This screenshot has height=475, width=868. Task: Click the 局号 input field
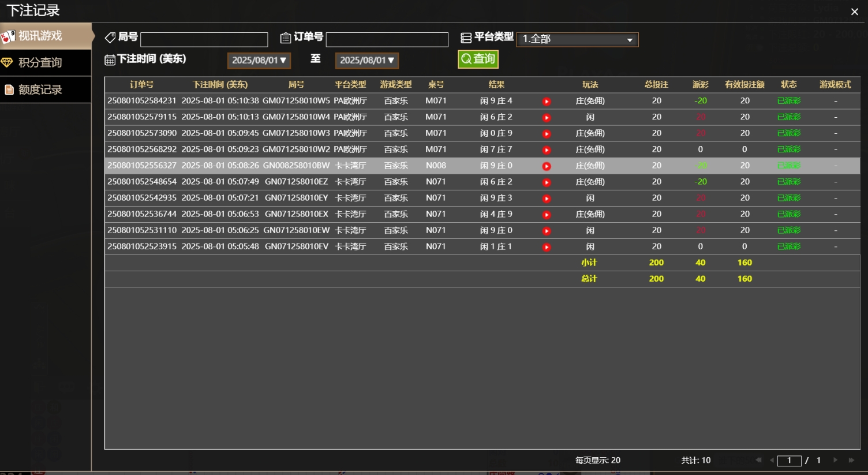click(204, 39)
